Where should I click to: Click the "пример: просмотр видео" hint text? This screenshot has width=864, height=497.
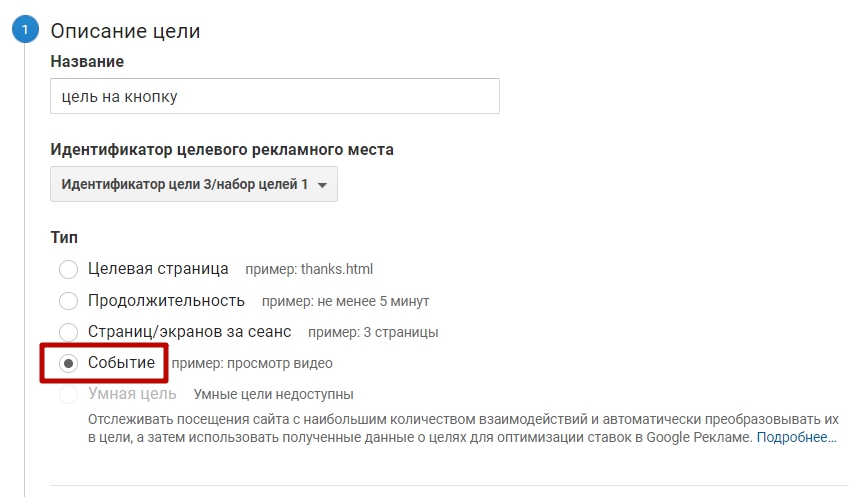(x=252, y=364)
